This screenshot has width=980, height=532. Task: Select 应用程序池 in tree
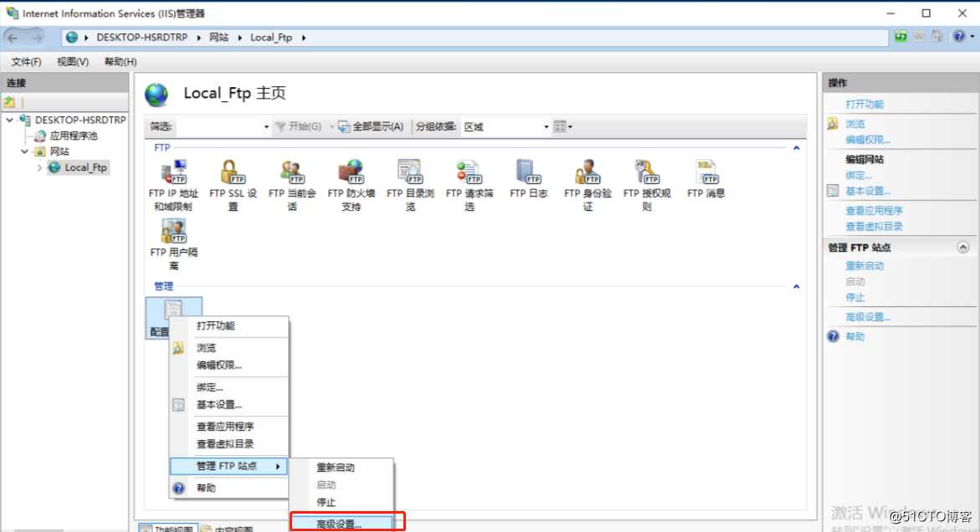(74, 136)
